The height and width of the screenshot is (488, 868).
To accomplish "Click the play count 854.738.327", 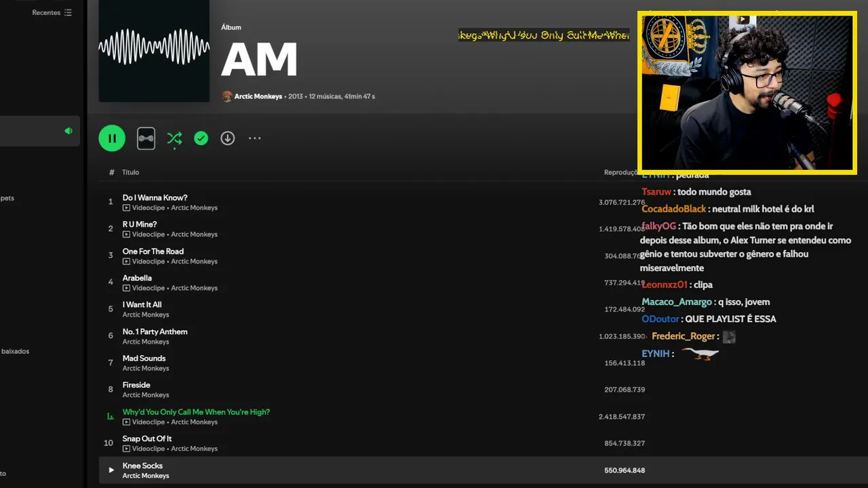I will click(625, 443).
